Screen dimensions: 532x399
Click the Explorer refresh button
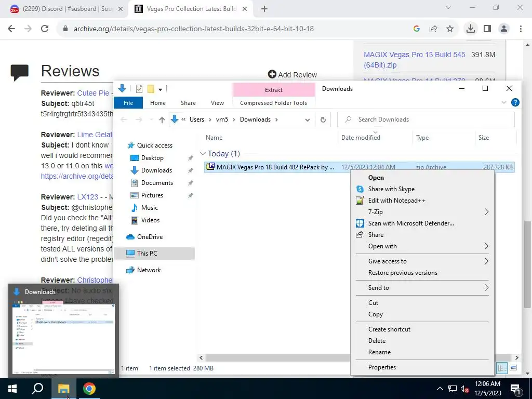pyautogui.click(x=323, y=120)
